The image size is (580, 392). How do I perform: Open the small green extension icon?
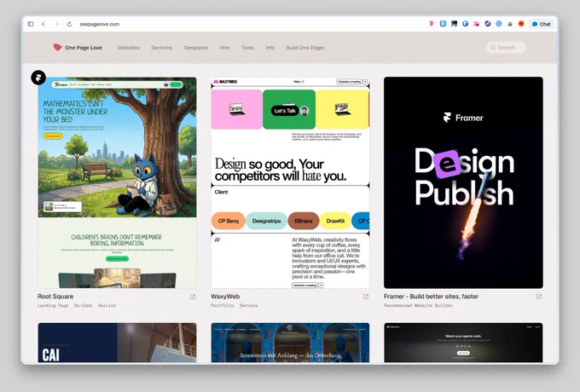point(510,24)
